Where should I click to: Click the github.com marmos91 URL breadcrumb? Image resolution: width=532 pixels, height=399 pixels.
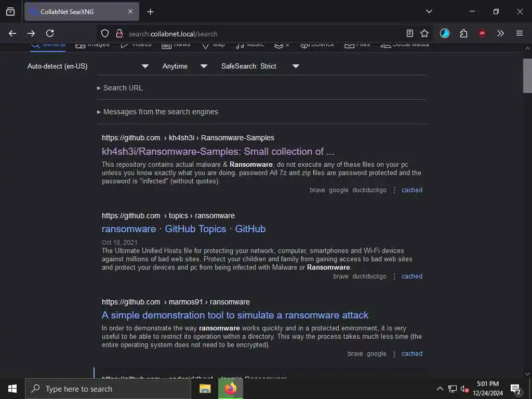click(x=176, y=302)
